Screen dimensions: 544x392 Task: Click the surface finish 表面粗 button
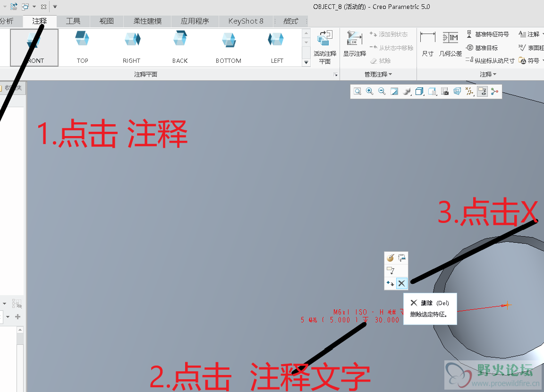531,48
